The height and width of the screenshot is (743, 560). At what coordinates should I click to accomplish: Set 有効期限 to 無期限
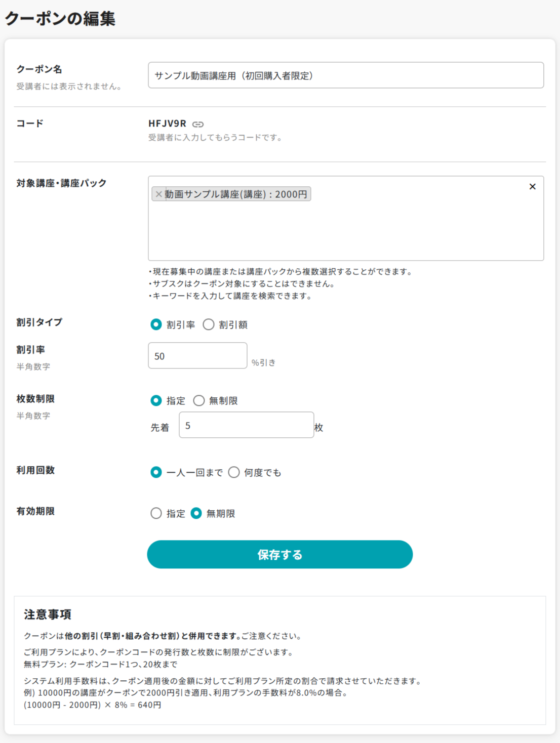click(x=196, y=513)
